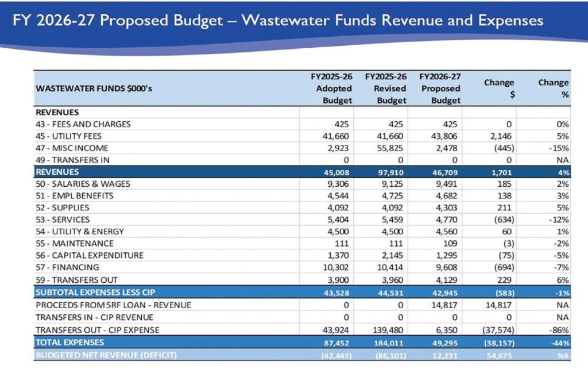This screenshot has width=588, height=373.
Task: Click the dark blue 'REVENUES' total row label
Action: click(x=57, y=172)
